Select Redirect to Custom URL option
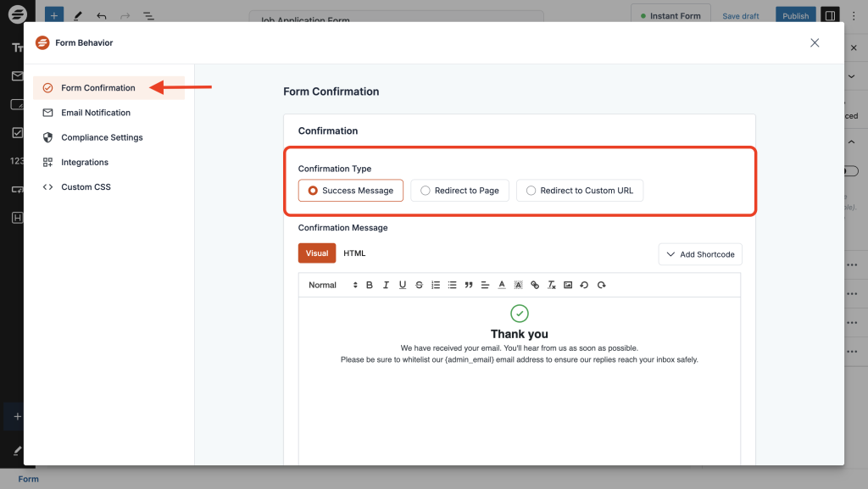This screenshot has width=868, height=489. [x=580, y=191]
